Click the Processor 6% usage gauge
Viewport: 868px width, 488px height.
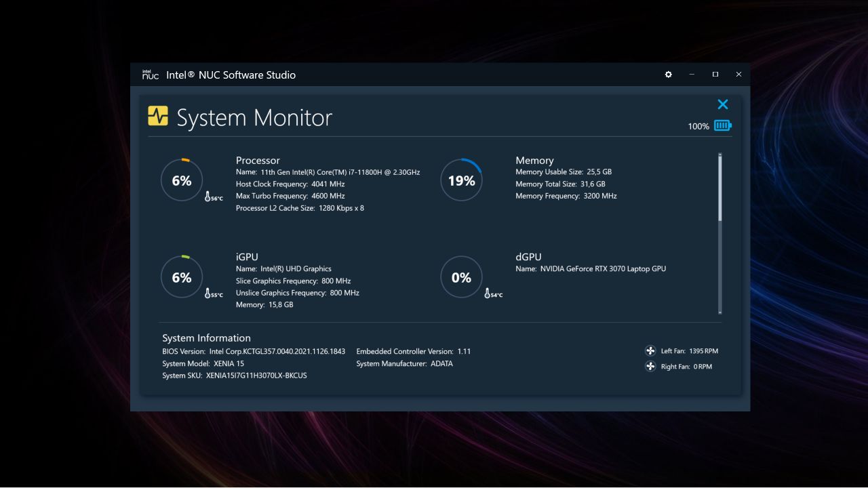[x=182, y=180]
